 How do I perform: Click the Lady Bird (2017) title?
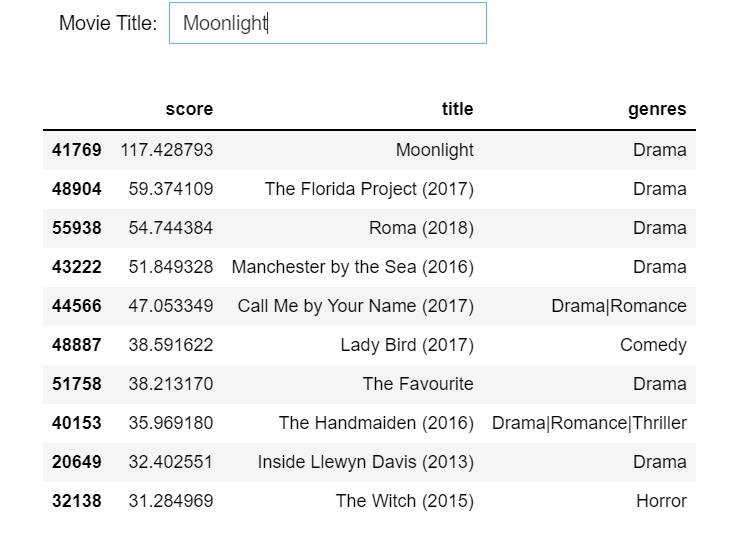[407, 345]
